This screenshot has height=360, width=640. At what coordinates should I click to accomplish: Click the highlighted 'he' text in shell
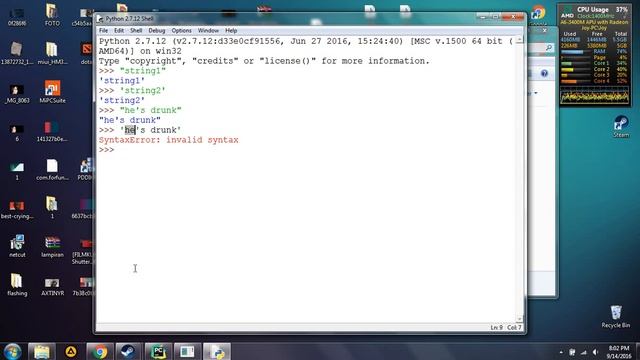click(x=130, y=130)
